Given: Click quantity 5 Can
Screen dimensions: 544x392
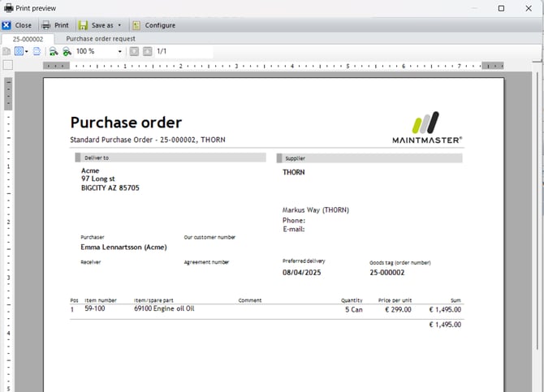Looking at the screenshot, I should coord(353,309).
